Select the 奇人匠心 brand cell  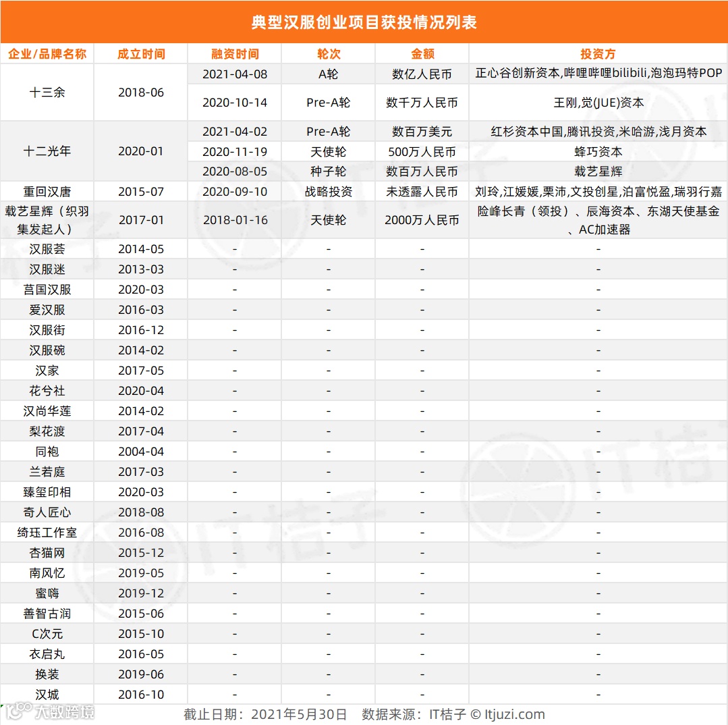(47, 512)
